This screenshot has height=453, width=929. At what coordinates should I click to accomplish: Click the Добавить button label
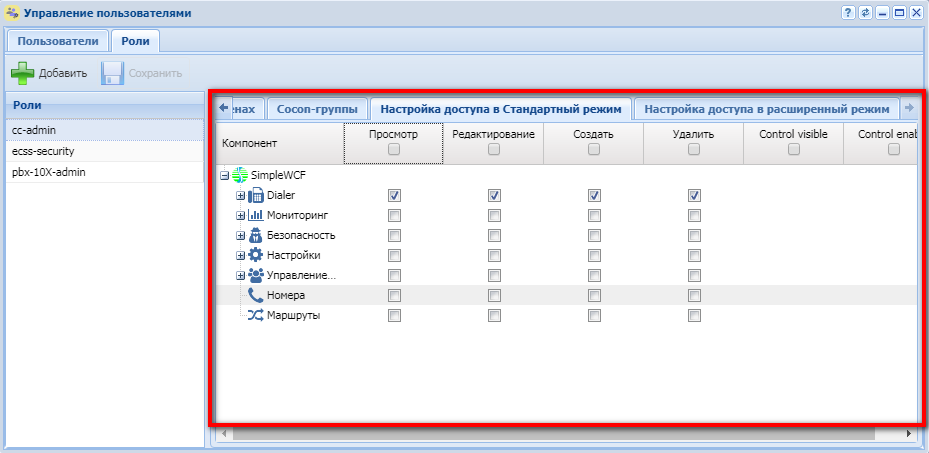[63, 73]
